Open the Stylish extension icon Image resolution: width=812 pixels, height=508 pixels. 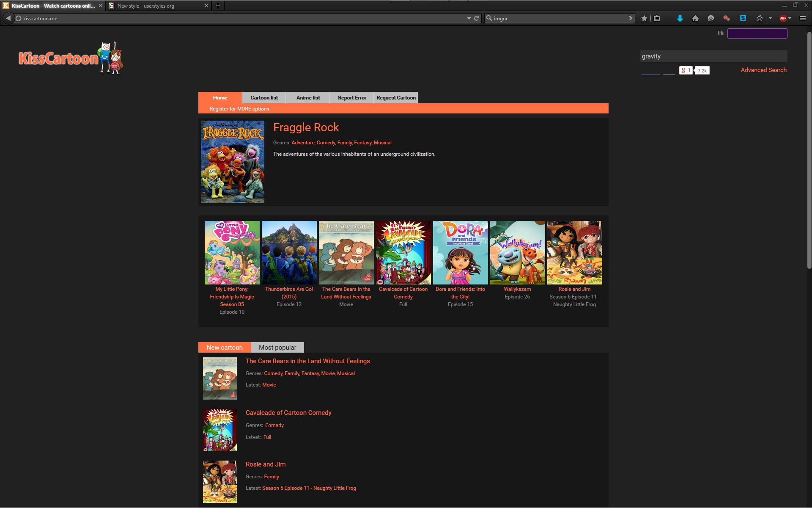click(x=743, y=18)
